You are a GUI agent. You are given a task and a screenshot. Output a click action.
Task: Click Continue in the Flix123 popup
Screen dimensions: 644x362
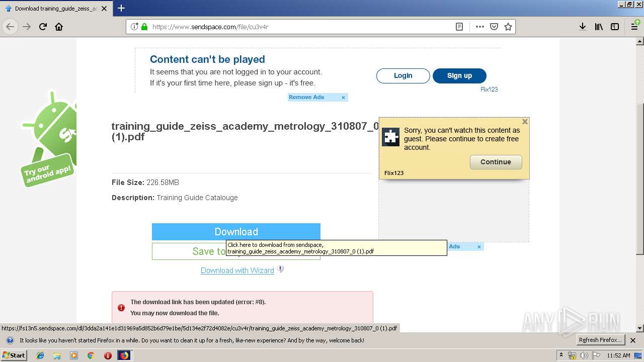496,162
